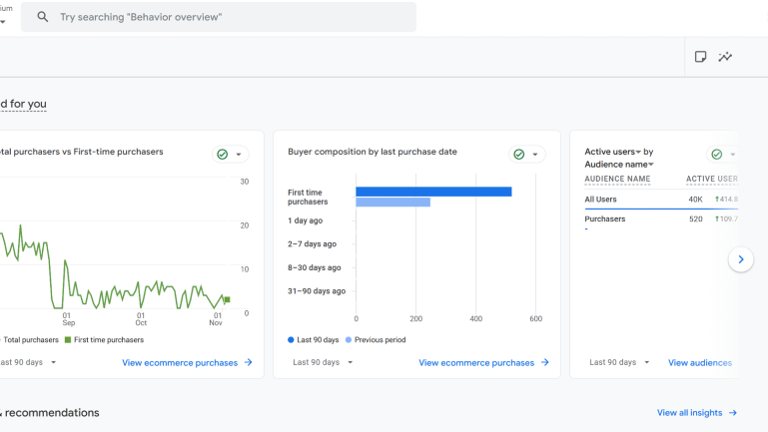Open Last 90 days dropdown on Buyer composition card
This screenshot has width=768, height=432.
pos(323,363)
